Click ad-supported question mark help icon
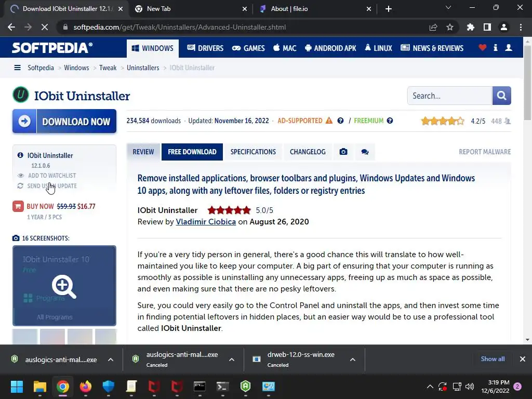Screen dimensions: 532x399 click(x=340, y=121)
